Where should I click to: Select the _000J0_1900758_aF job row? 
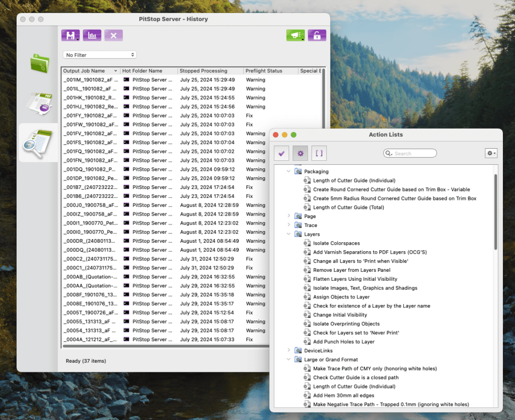[x=166, y=205]
